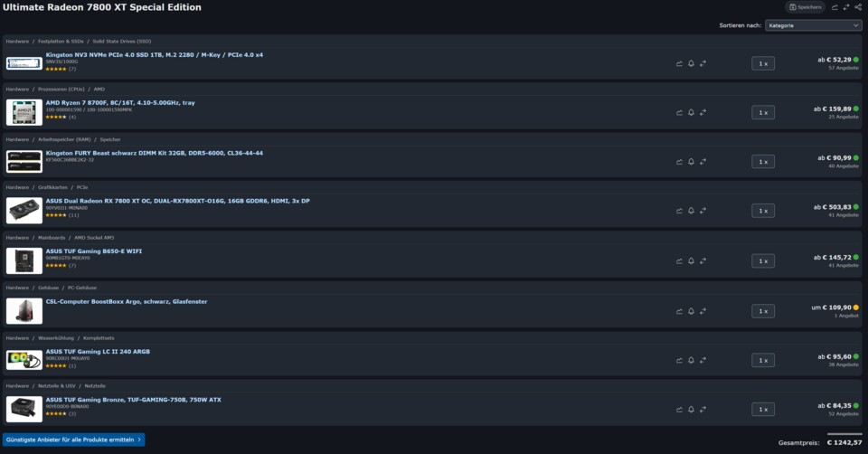The image size is (868, 454).
Task: Click the CSL BoostBoxx Argo case thumbnail
Action: pos(24,310)
